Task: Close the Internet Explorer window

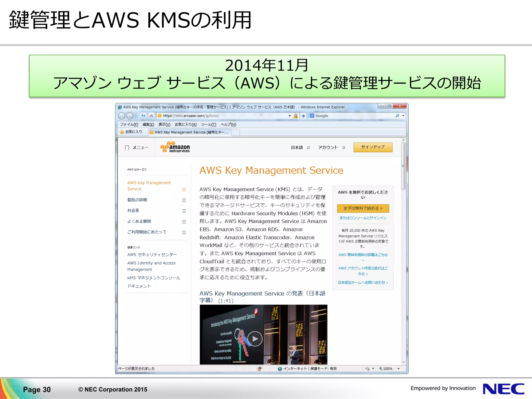Action: click(x=400, y=106)
